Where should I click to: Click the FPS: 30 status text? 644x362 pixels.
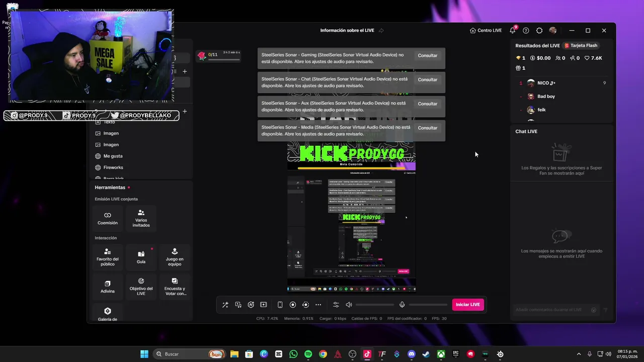point(439,318)
